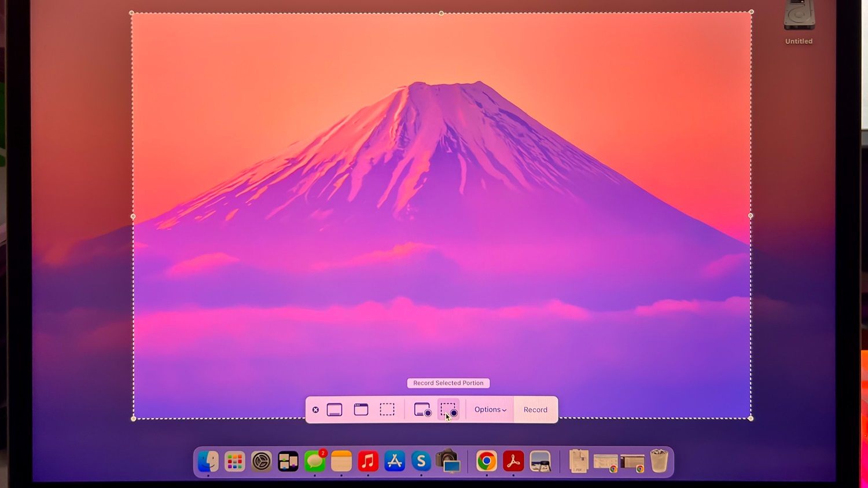This screenshot has height=488, width=868.
Task: Click the top-right selection corner handle
Action: [x=751, y=12]
